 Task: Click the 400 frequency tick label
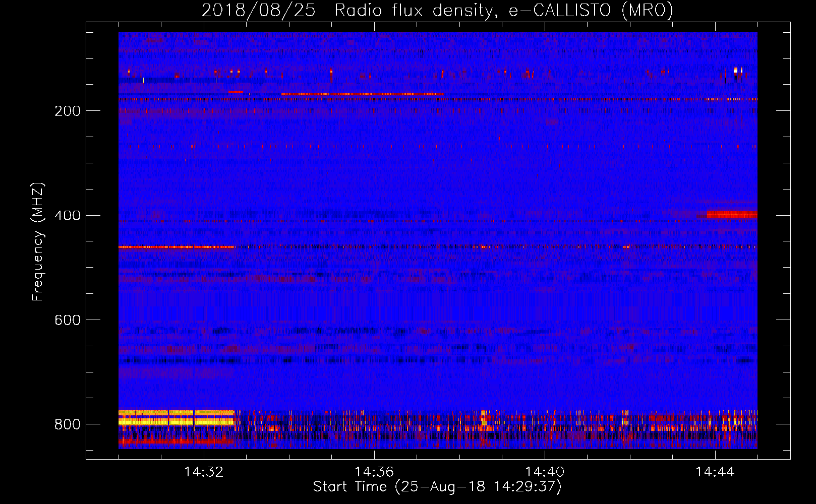pos(68,216)
